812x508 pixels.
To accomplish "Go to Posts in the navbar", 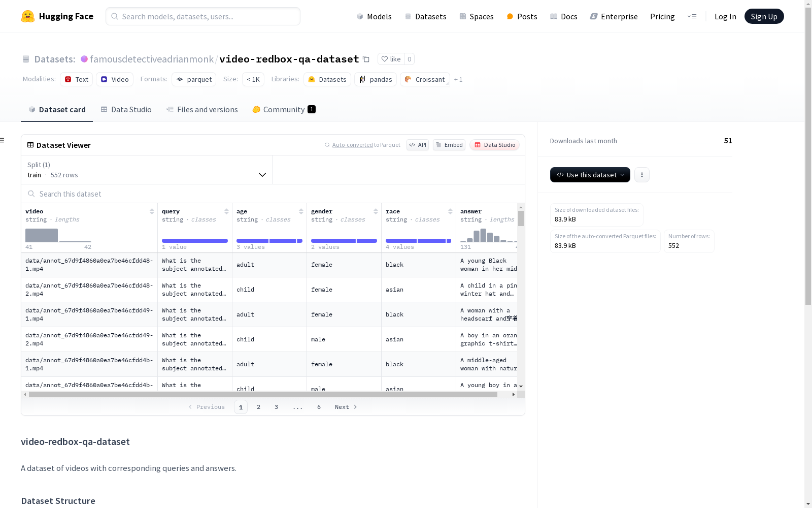I will click(522, 16).
